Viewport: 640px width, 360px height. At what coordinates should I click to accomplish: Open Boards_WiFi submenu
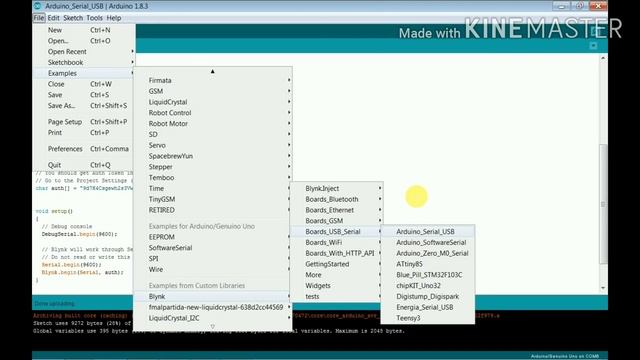tap(337, 243)
